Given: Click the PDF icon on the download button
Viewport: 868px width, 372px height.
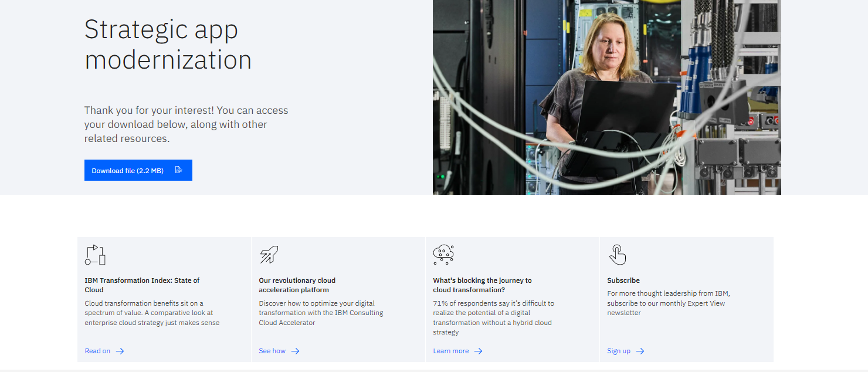Looking at the screenshot, I should pyautogui.click(x=179, y=170).
